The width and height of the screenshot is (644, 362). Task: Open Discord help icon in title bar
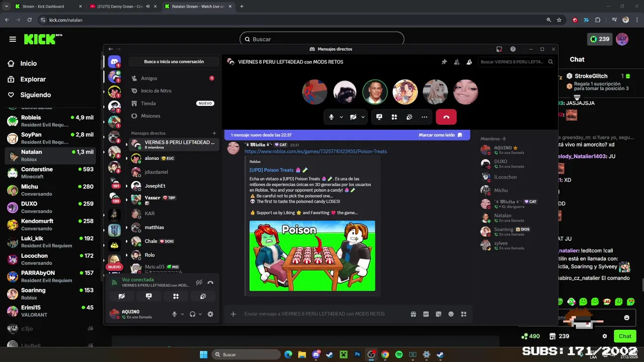point(513,49)
